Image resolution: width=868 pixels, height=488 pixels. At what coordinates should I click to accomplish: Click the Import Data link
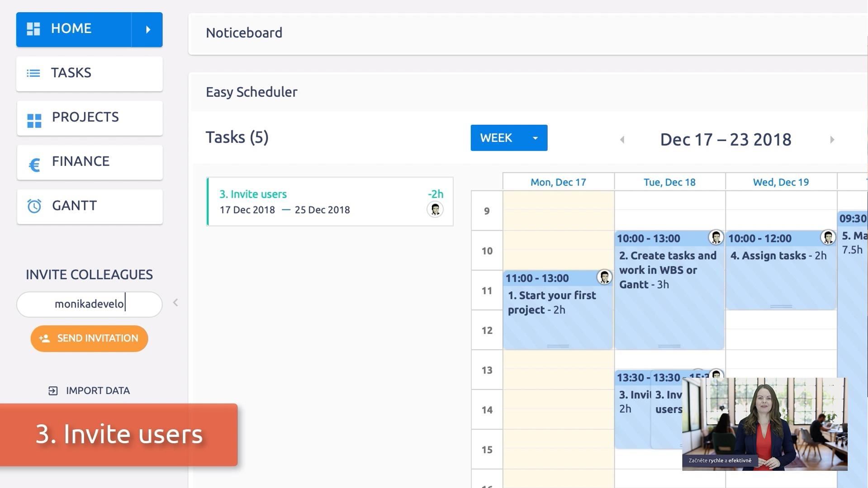(x=98, y=391)
